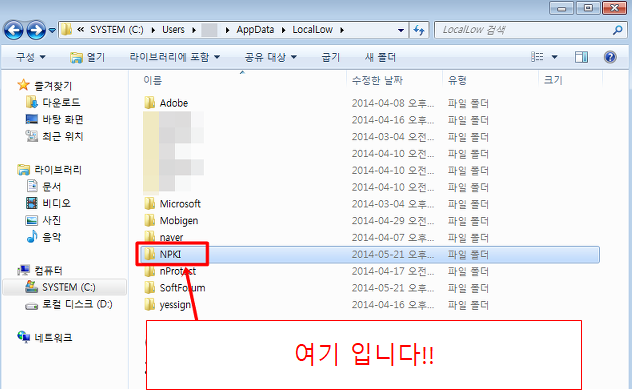Viewport: 632px width, 390px height.
Task: Toggle the preview pane icon
Action: point(581,57)
